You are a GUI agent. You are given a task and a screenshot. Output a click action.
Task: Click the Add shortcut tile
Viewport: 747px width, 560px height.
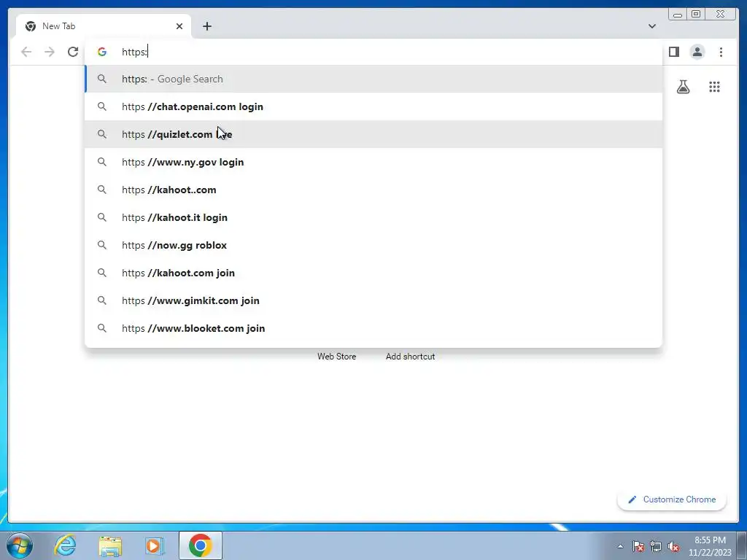click(x=410, y=356)
